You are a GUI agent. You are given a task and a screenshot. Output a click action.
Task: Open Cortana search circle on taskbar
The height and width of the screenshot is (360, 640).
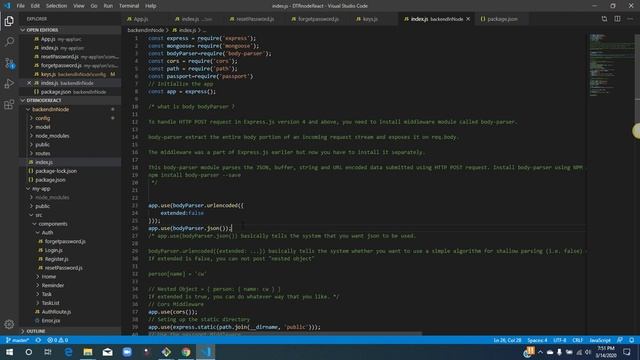(x=28, y=352)
